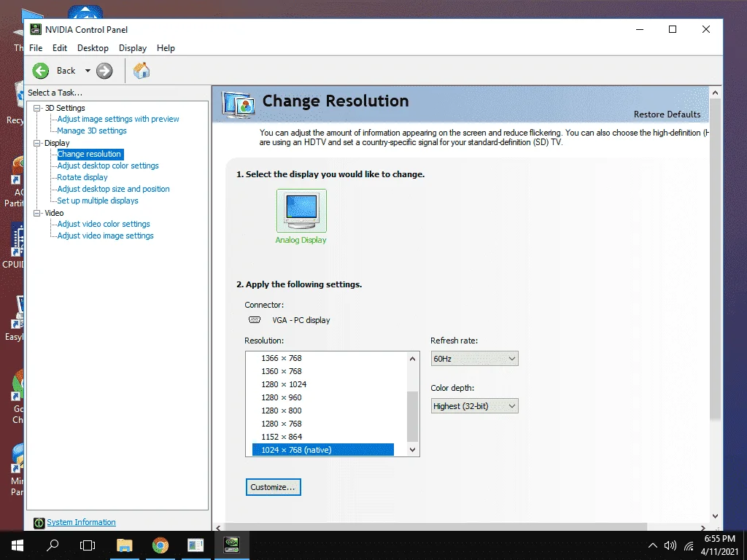Select the Analog Display monitor icon
The width and height of the screenshot is (747, 560).
click(x=301, y=211)
